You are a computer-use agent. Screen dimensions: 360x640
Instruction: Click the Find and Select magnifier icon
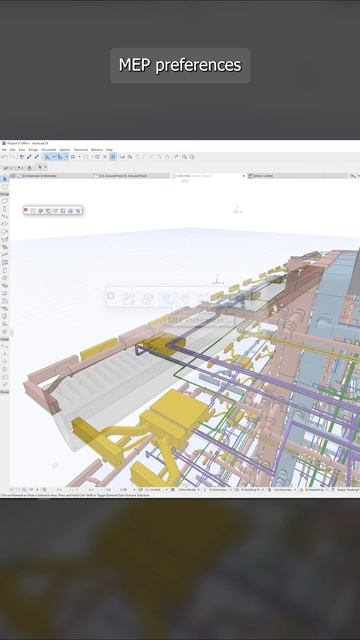(x=130, y=157)
